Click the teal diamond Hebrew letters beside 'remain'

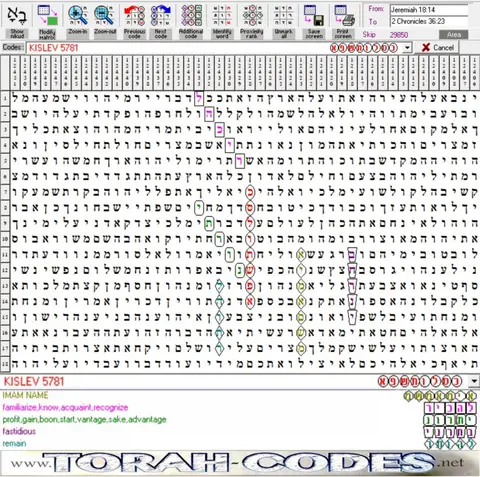[x=450, y=444]
